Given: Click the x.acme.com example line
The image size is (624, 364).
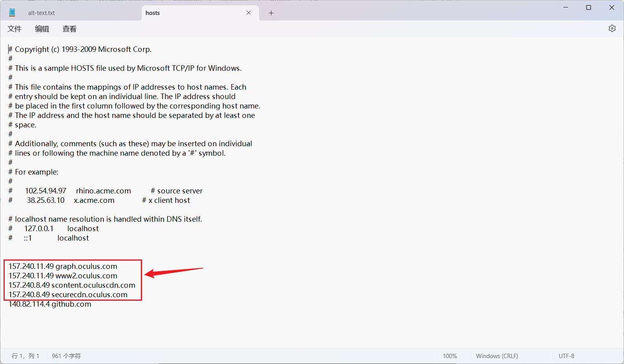Looking at the screenshot, I should pos(99,200).
